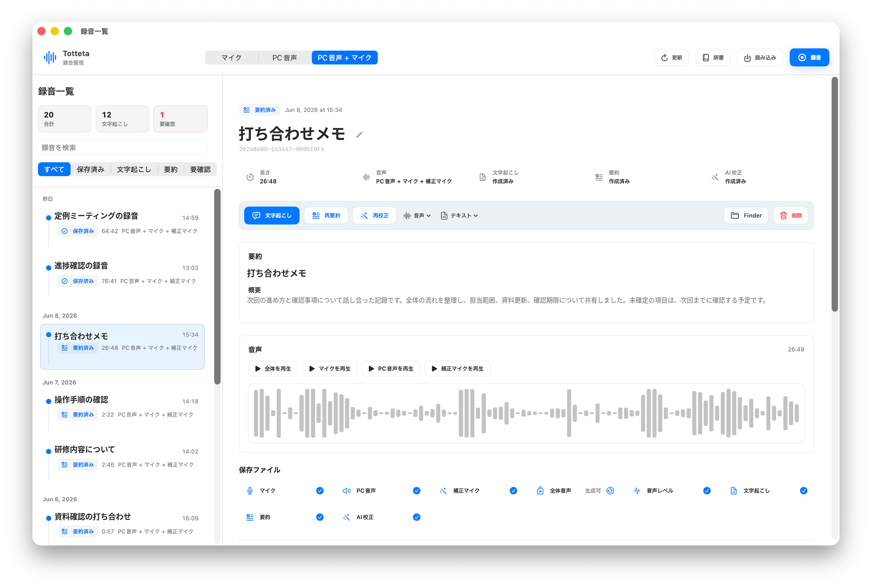Toggle the AI校正 file checkmark

(x=416, y=518)
